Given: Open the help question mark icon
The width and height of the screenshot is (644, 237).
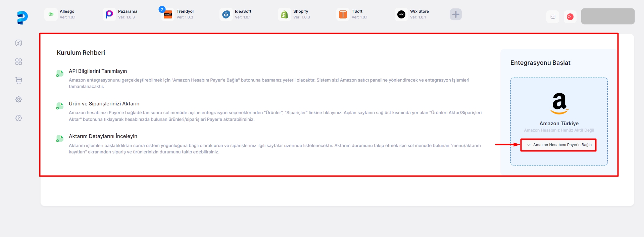Looking at the screenshot, I should (19, 118).
